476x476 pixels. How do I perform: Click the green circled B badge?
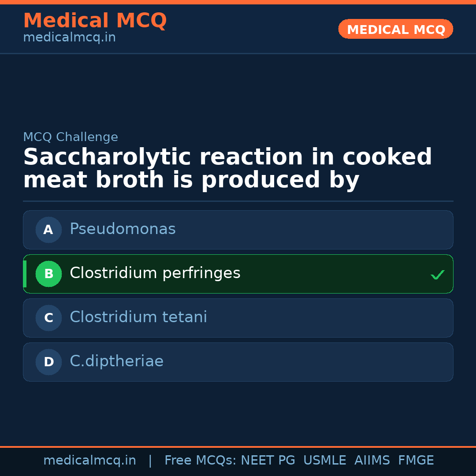48,274
